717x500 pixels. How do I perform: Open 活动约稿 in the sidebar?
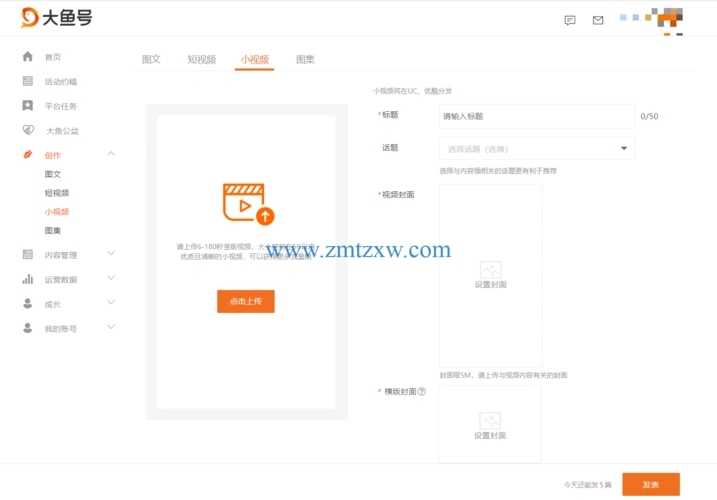point(61,82)
